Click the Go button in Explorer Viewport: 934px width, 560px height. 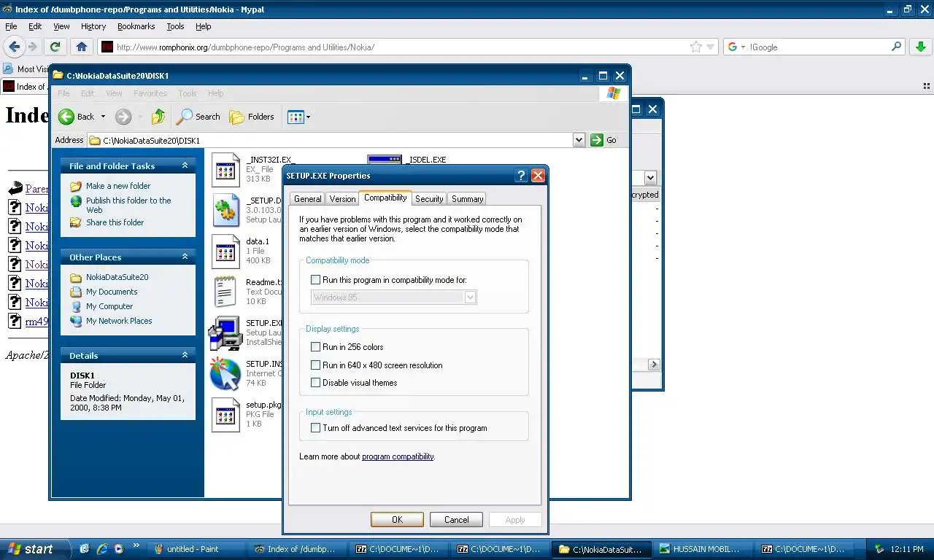[x=604, y=140]
